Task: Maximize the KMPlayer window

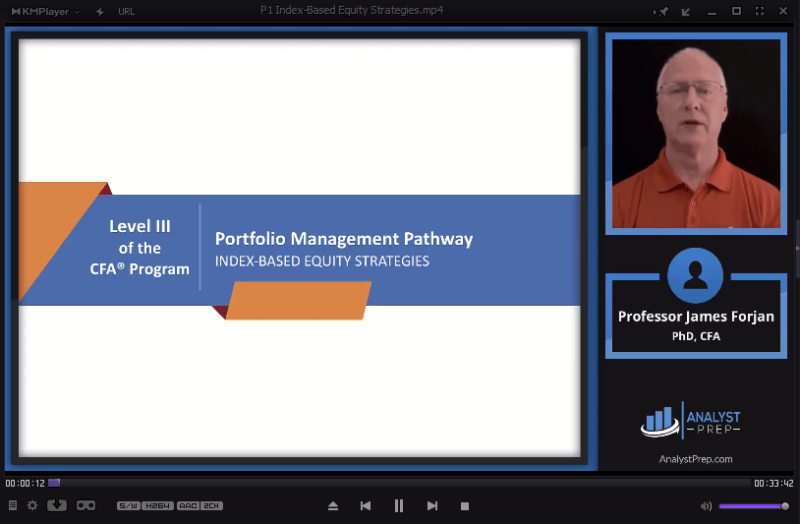Action: (x=736, y=11)
